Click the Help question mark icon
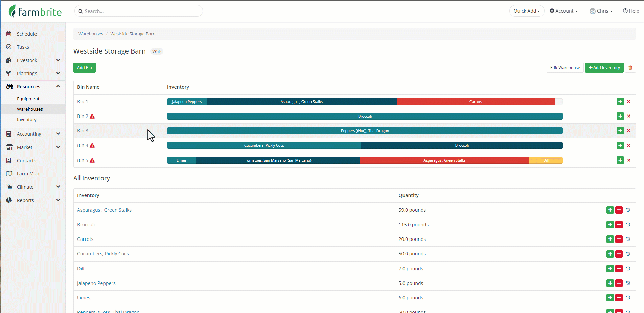This screenshot has width=644, height=313. 625,11
